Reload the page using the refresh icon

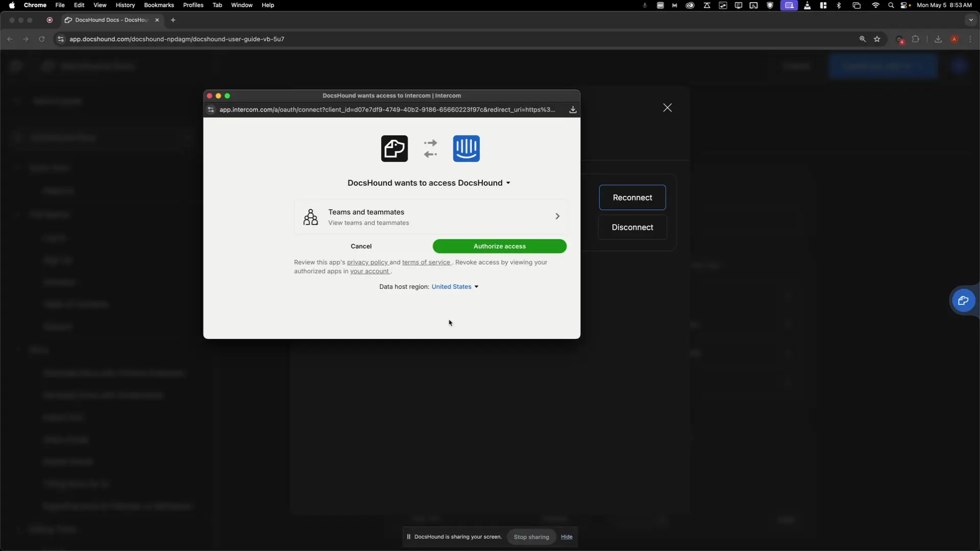pyautogui.click(x=42, y=39)
